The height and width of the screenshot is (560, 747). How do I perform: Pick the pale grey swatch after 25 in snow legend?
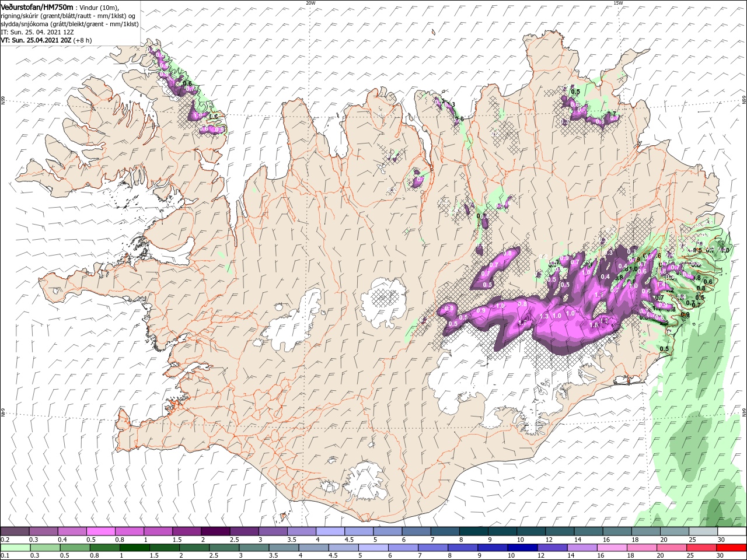coord(703,531)
